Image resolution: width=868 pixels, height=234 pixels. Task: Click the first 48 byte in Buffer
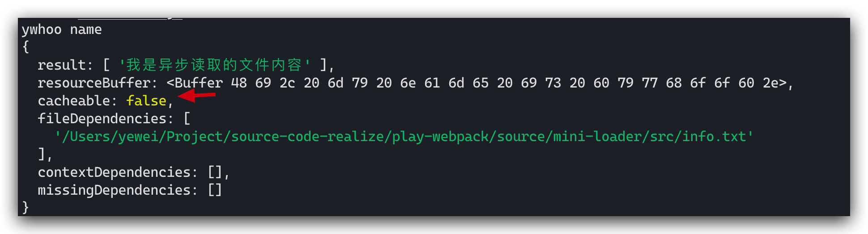(239, 83)
